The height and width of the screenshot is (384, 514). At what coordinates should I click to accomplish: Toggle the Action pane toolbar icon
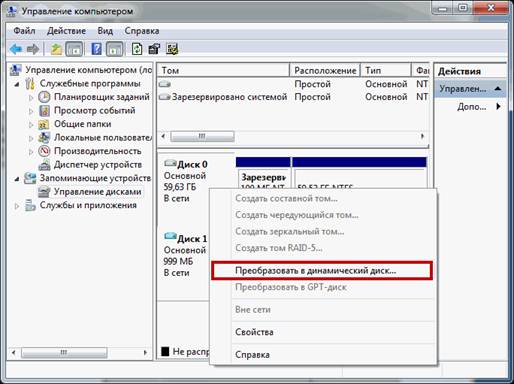[115, 49]
